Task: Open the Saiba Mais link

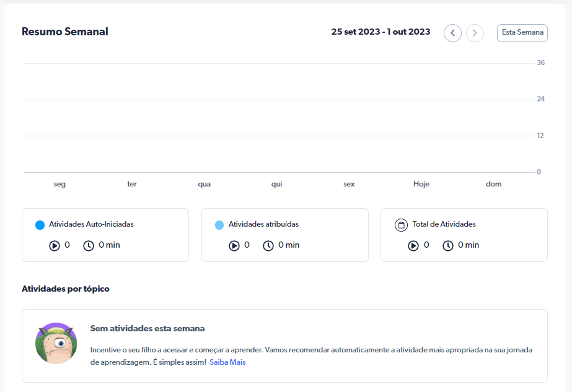Action: pyautogui.click(x=227, y=362)
